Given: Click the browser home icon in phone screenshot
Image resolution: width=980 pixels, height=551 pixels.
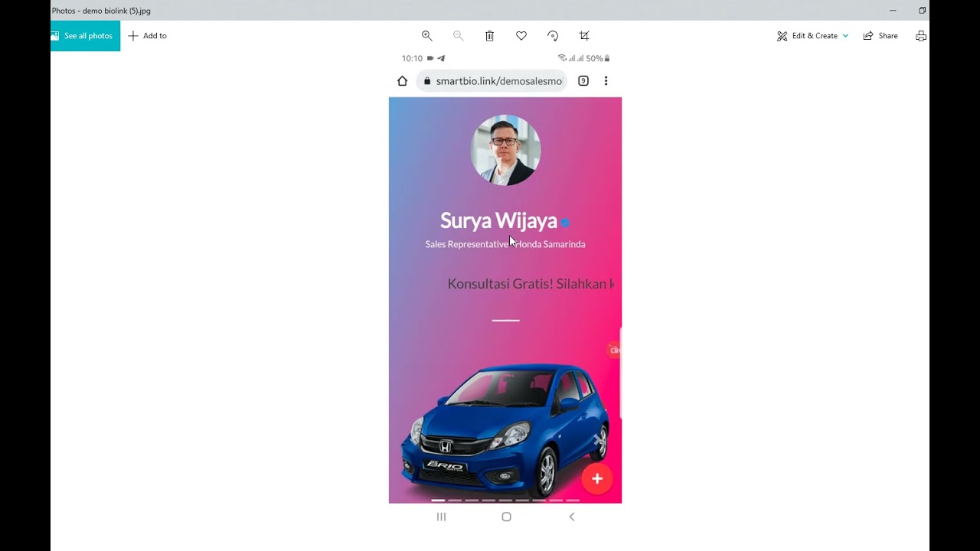Looking at the screenshot, I should pyautogui.click(x=402, y=81).
